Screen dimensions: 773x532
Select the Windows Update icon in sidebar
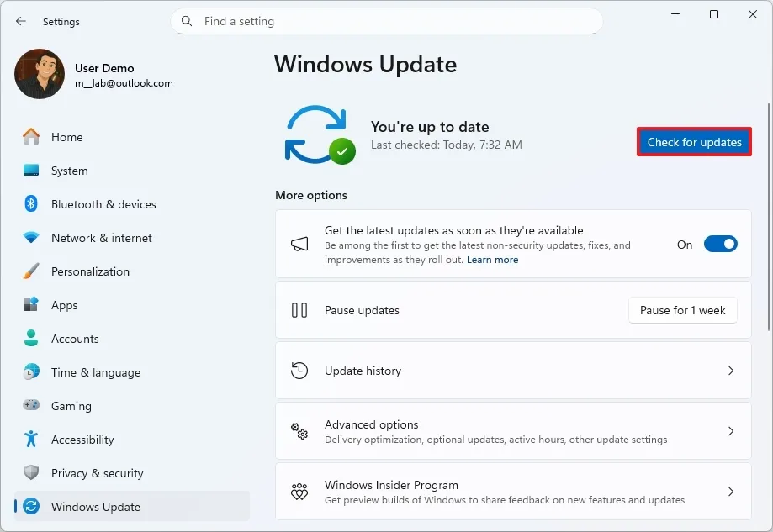tap(31, 507)
